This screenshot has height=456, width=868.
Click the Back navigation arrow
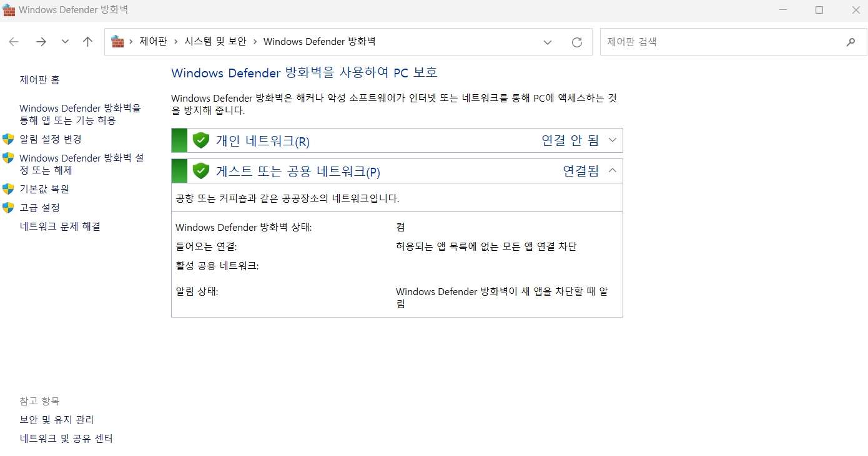pos(14,42)
